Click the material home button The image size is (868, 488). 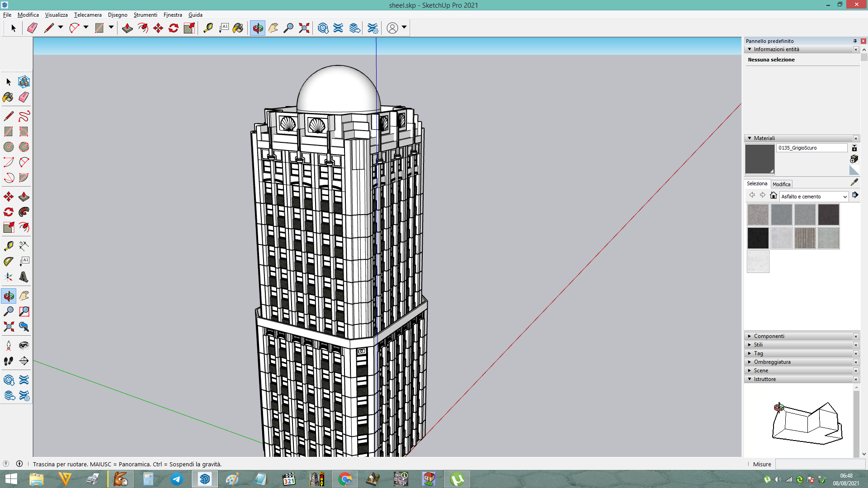[774, 195]
